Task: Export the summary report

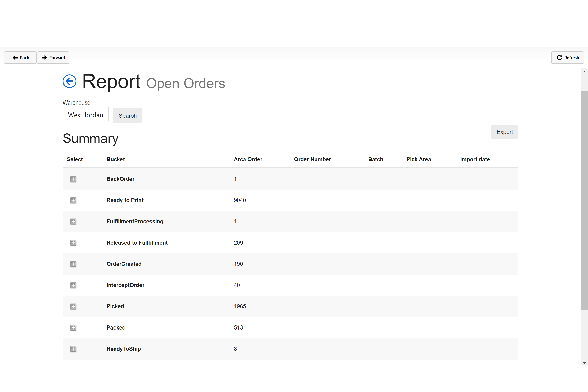Action: click(504, 132)
